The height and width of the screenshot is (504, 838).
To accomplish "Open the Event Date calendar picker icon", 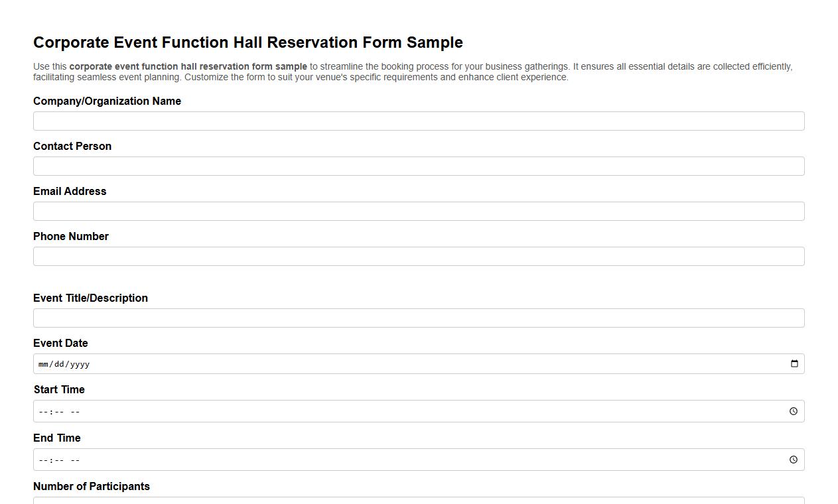I will coord(794,363).
